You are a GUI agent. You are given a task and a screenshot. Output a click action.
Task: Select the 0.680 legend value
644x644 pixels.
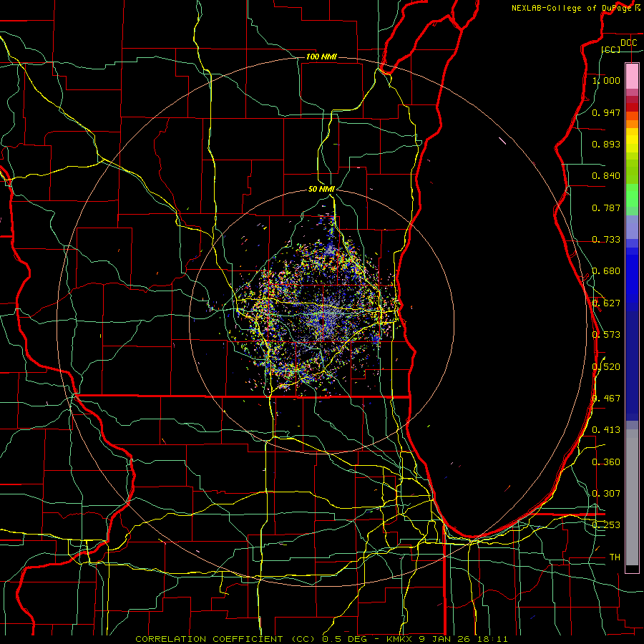606,271
